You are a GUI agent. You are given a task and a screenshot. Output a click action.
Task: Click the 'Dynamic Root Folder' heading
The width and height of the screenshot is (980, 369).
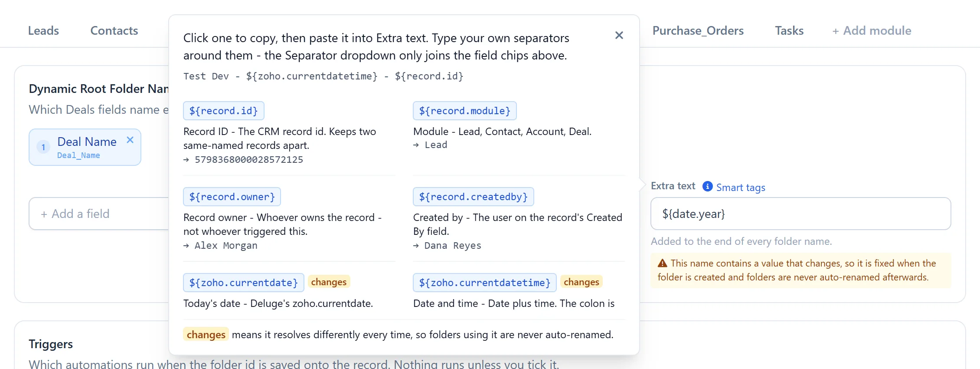pos(98,89)
